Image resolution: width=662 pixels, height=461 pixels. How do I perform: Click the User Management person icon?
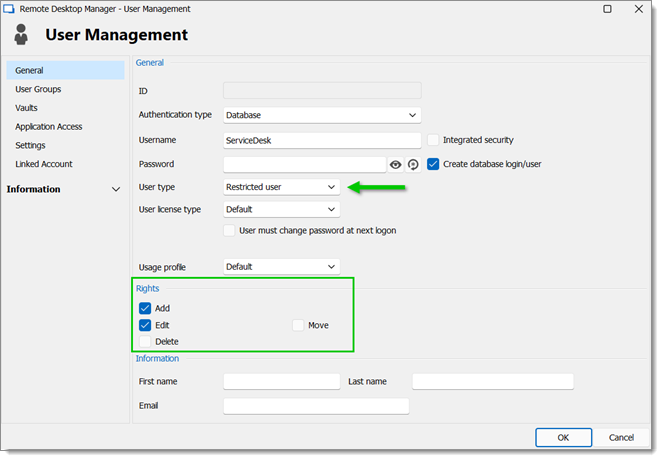[x=21, y=35]
